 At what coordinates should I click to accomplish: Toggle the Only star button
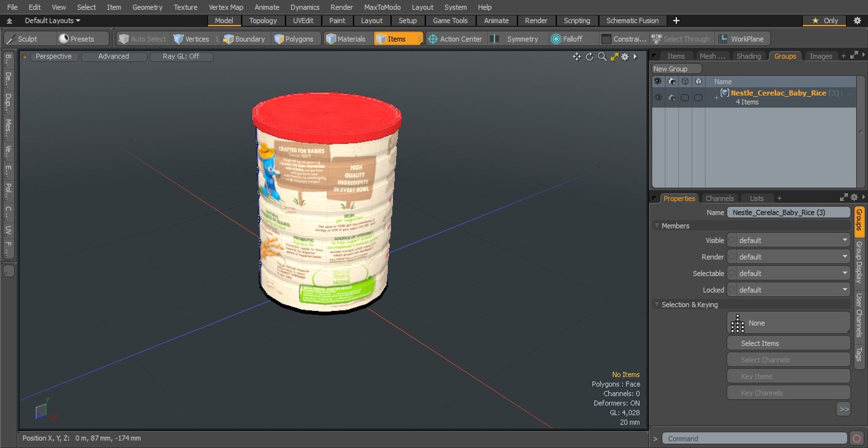tap(825, 20)
